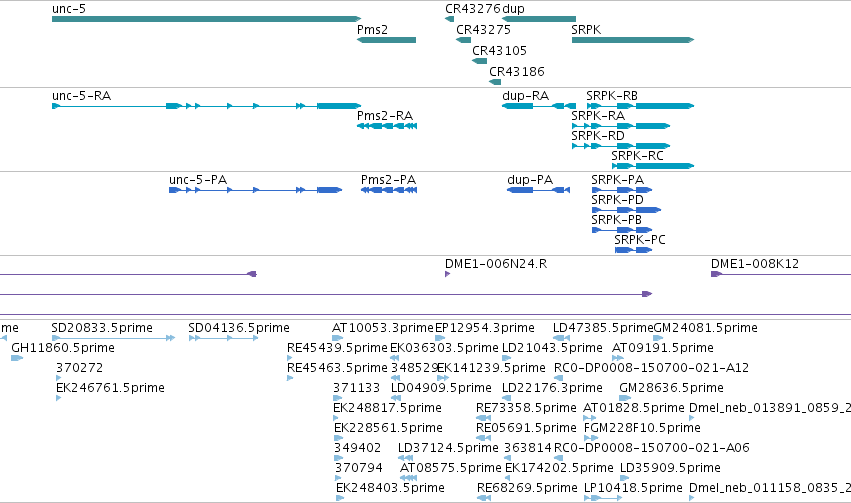The width and height of the screenshot is (851, 503).
Task: Select the CR43276 gene label
Action: tap(473, 9)
